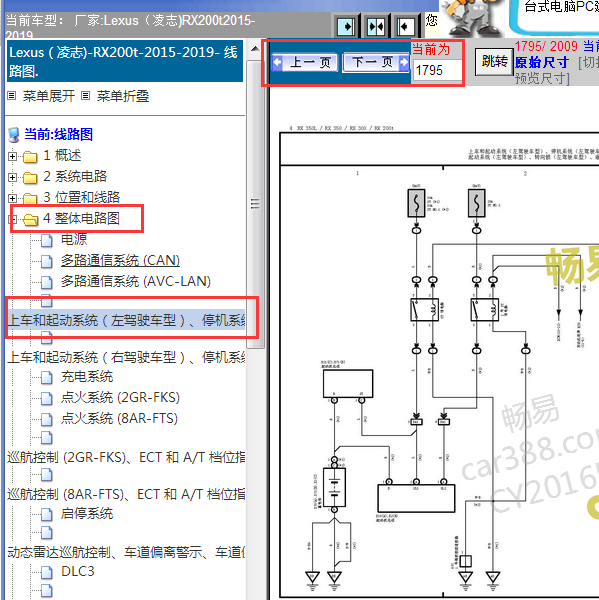Open the DLC3 entry
The image size is (599, 600).
pyautogui.click(x=78, y=571)
